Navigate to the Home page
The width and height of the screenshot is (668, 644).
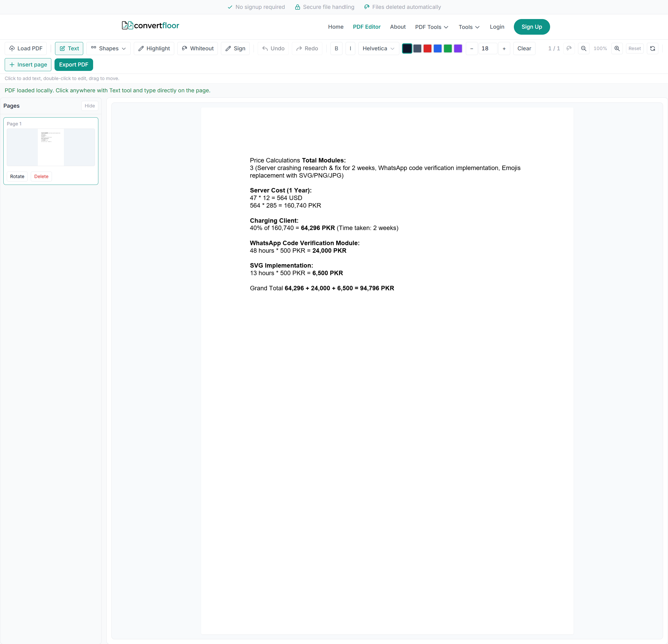tap(335, 27)
